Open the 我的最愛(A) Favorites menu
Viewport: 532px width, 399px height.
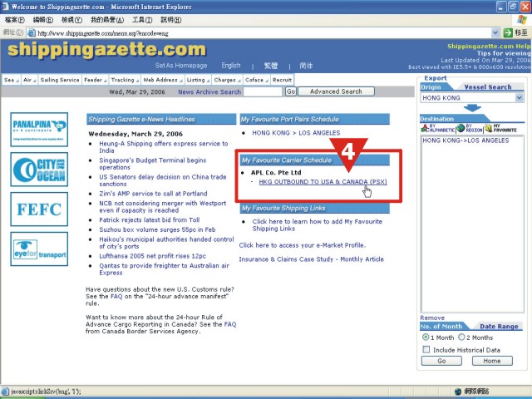point(107,20)
